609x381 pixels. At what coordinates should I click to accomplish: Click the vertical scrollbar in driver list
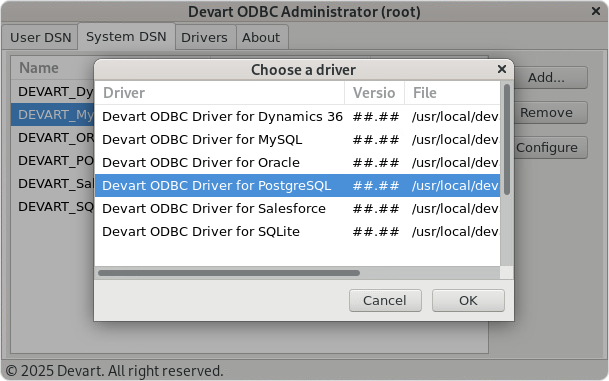(506, 140)
